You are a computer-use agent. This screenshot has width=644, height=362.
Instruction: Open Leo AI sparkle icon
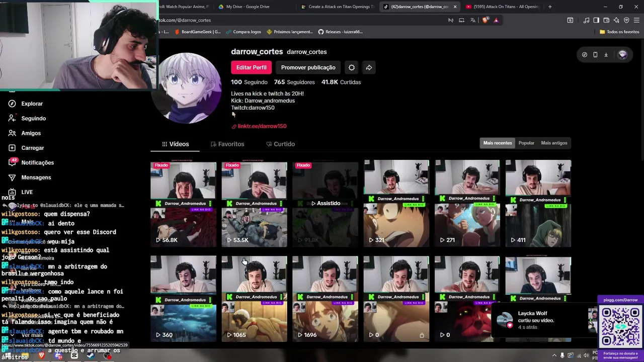tap(616, 20)
